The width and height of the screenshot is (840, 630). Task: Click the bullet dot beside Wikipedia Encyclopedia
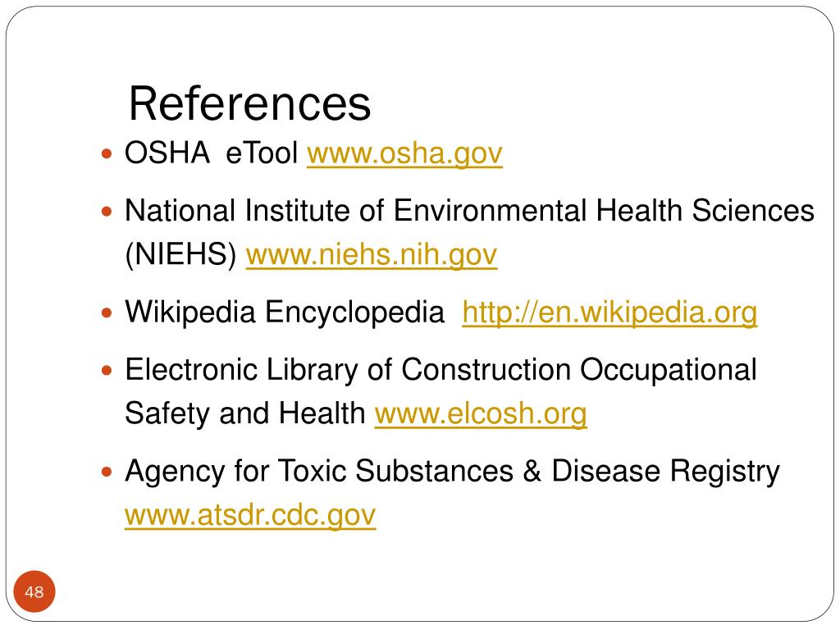(107, 313)
